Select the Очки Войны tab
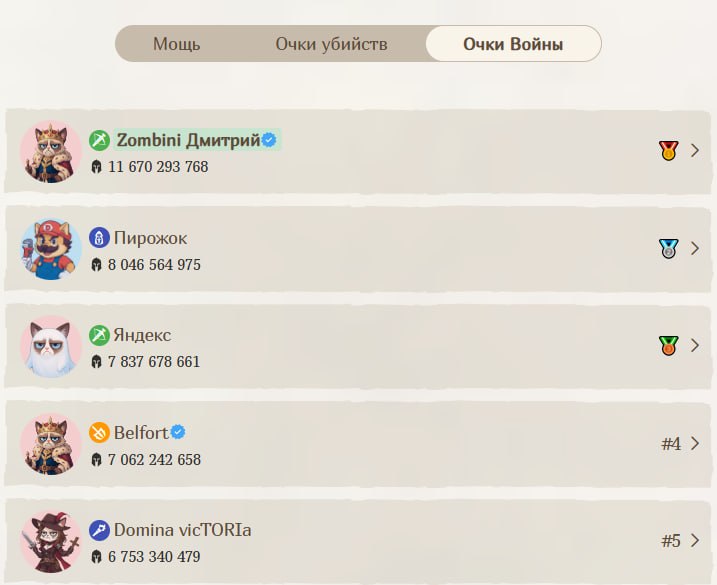 (513, 44)
